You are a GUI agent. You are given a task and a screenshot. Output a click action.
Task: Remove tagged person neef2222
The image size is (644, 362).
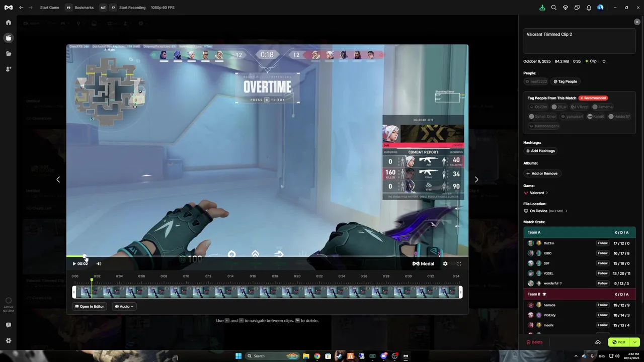(536, 81)
